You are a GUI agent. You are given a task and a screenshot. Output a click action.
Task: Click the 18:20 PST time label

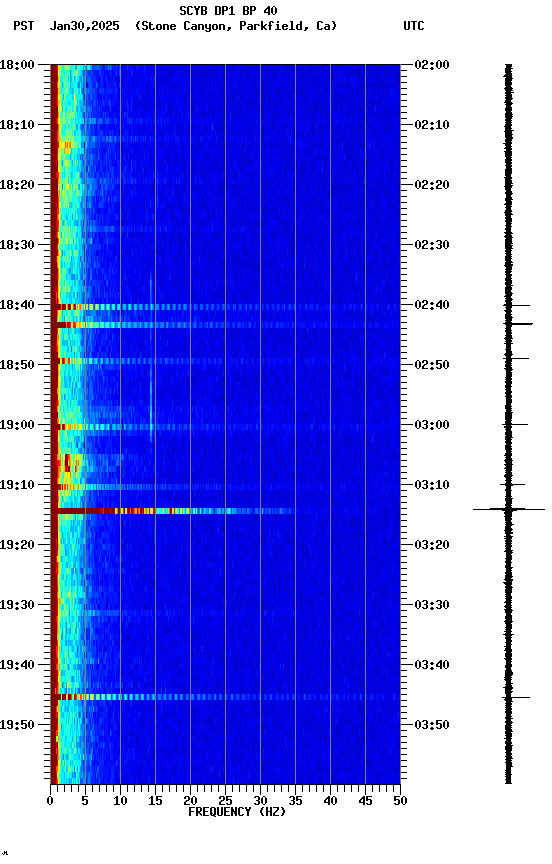tap(17, 185)
